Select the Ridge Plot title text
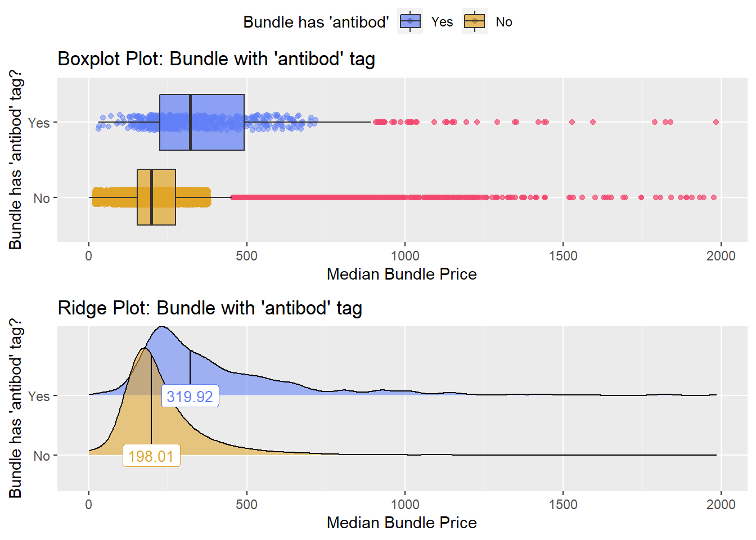This screenshot has height=540, width=756. [x=210, y=308]
